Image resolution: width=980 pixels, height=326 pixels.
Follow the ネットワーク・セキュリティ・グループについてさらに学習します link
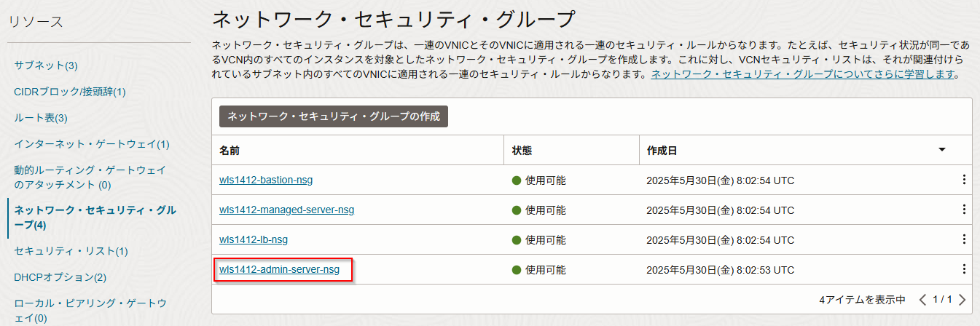tap(802, 75)
